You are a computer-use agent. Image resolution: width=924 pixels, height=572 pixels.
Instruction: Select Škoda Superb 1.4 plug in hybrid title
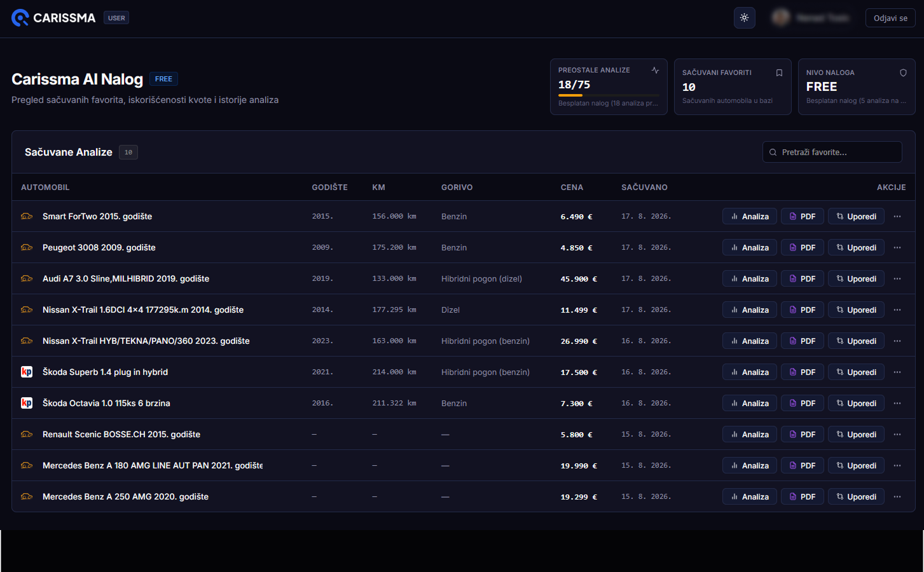pos(105,372)
